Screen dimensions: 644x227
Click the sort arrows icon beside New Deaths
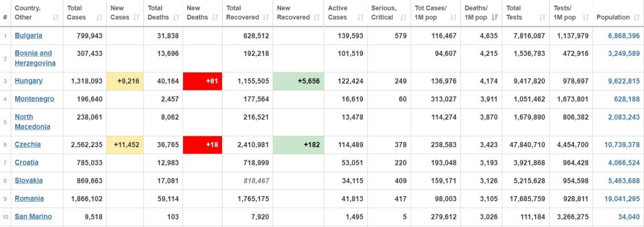click(215, 17)
